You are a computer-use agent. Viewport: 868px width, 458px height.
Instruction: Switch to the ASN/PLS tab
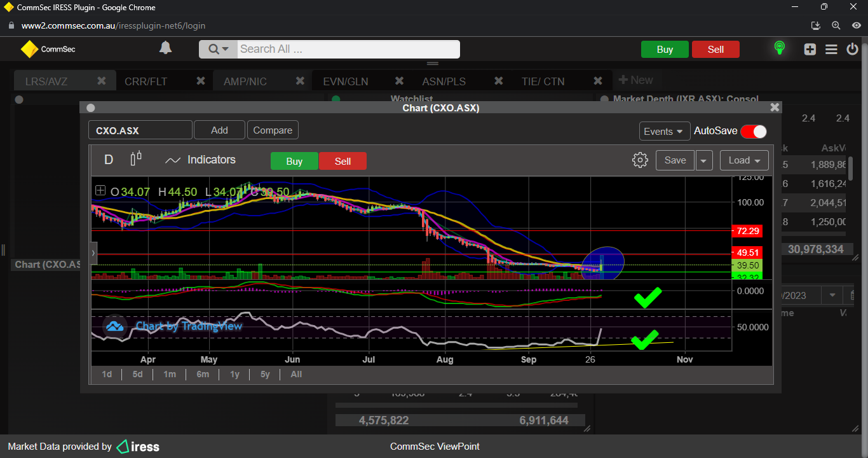444,81
